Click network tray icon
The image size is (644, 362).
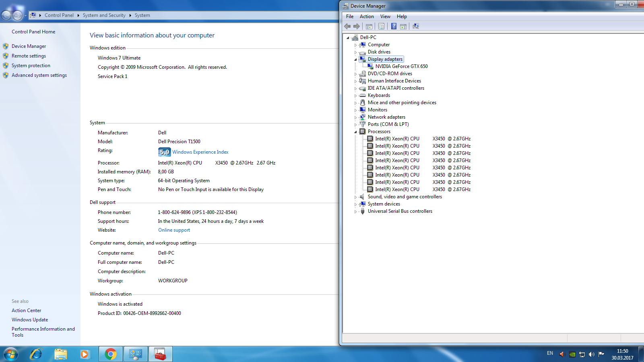pyautogui.click(x=582, y=354)
